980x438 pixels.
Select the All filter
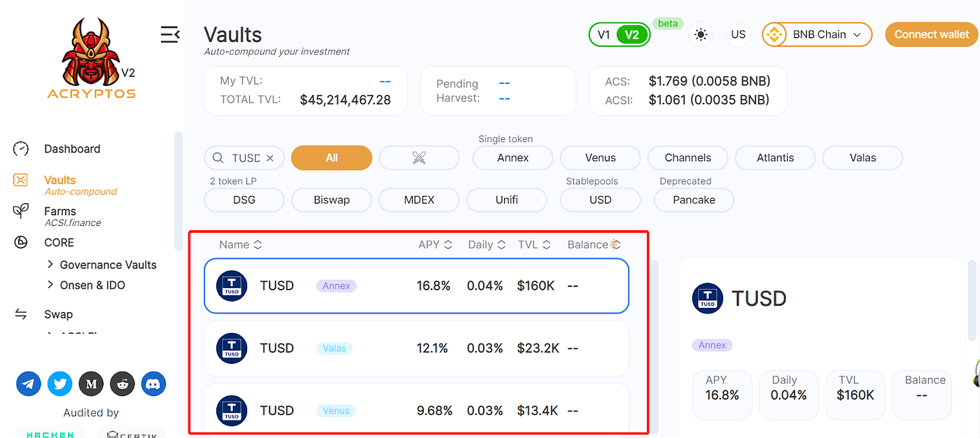click(332, 158)
